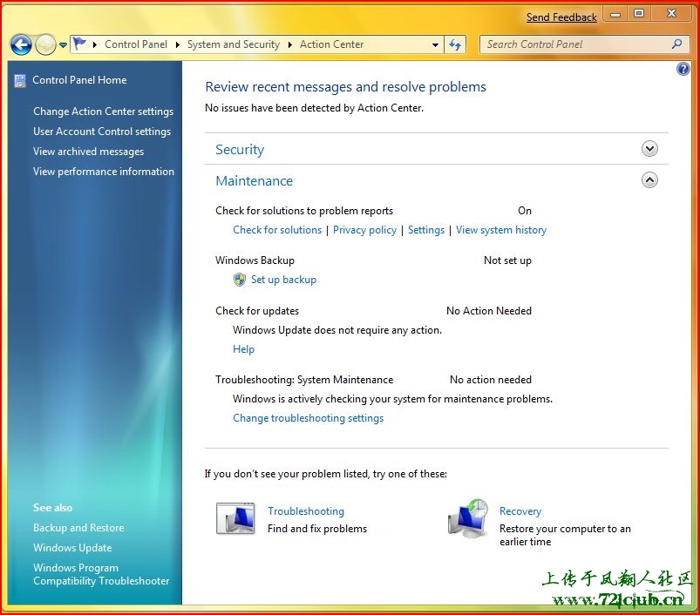Go to Control Panel Home

[x=79, y=80]
